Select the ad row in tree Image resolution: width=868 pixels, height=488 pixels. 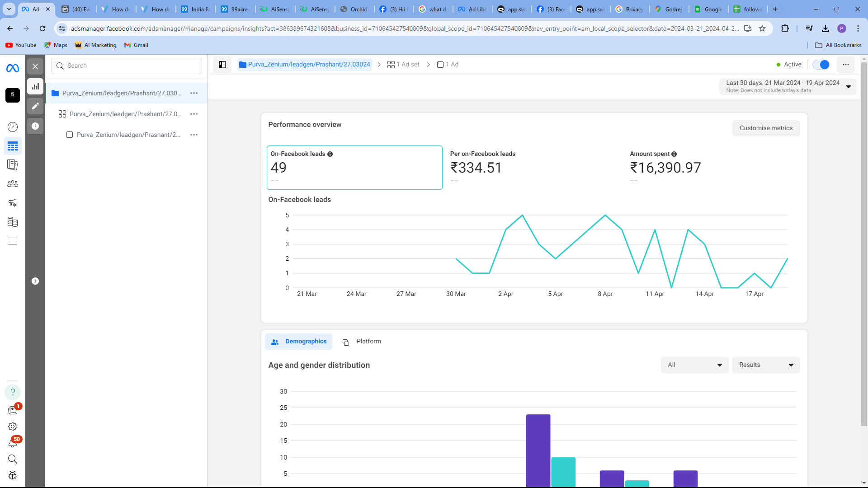click(x=127, y=135)
